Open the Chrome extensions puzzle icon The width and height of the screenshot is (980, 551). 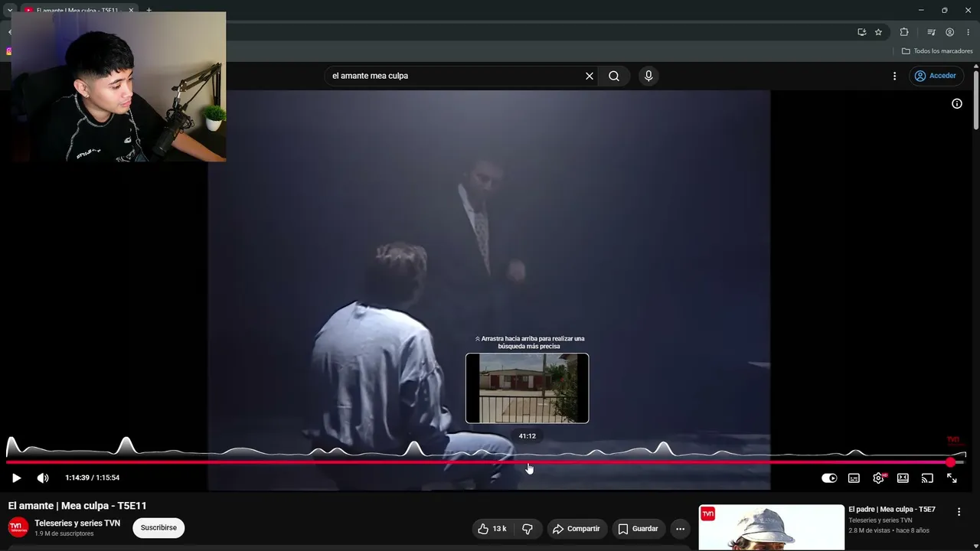(904, 32)
